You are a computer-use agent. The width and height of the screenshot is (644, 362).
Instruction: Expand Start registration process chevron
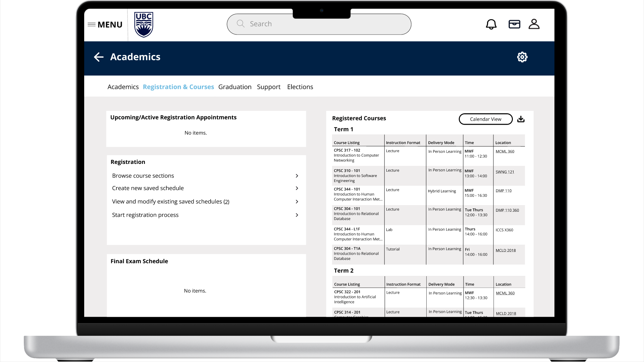click(x=297, y=215)
